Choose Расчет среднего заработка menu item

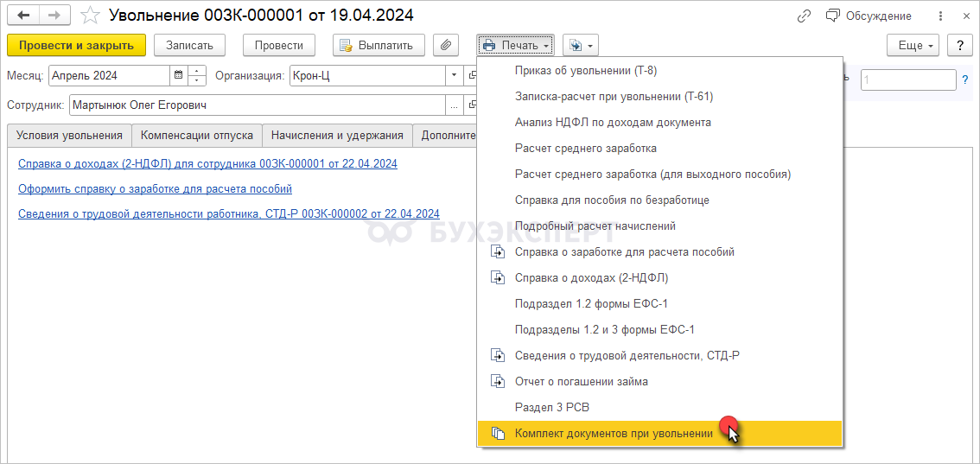(660, 149)
